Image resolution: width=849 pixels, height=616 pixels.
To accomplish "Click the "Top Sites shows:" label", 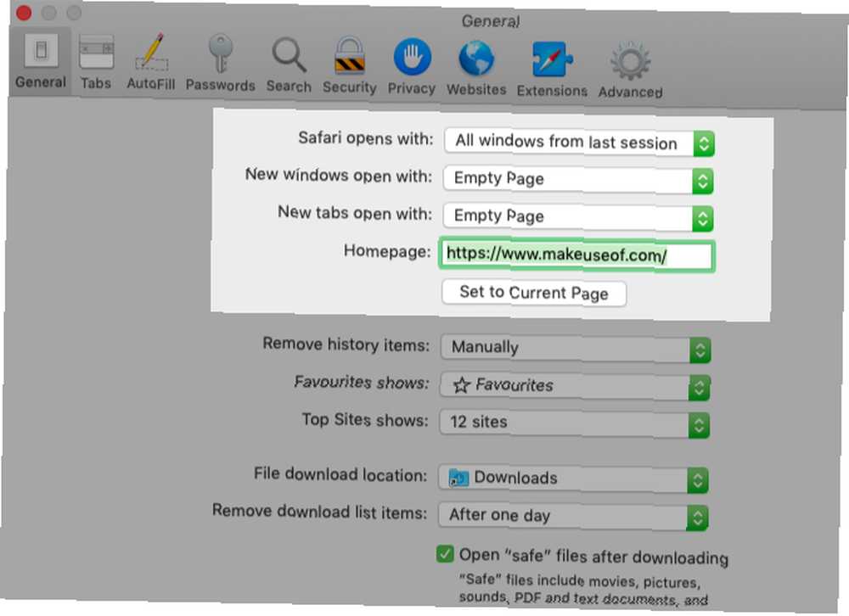I will [x=365, y=419].
